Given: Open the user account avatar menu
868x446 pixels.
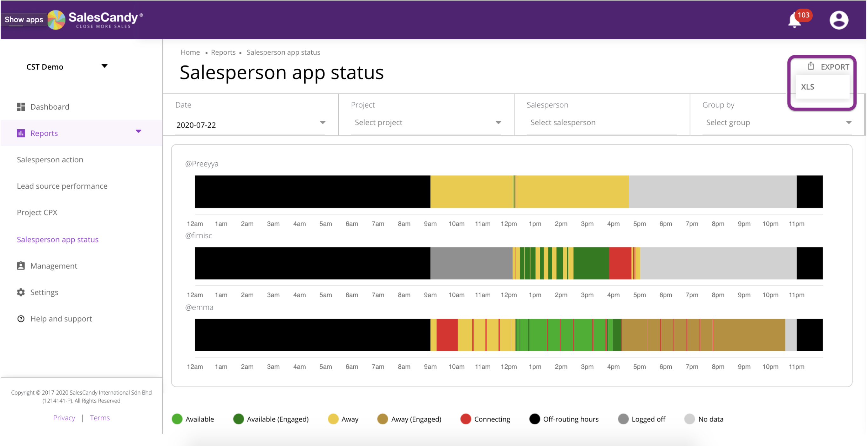Looking at the screenshot, I should [838, 20].
